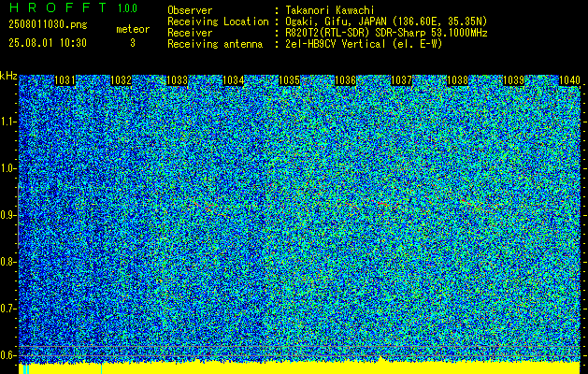Click the meteor count 3

click(x=133, y=43)
